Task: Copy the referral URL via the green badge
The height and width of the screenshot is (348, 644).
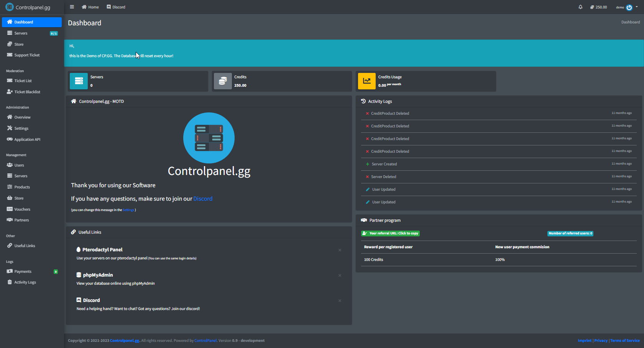Action: (x=390, y=233)
